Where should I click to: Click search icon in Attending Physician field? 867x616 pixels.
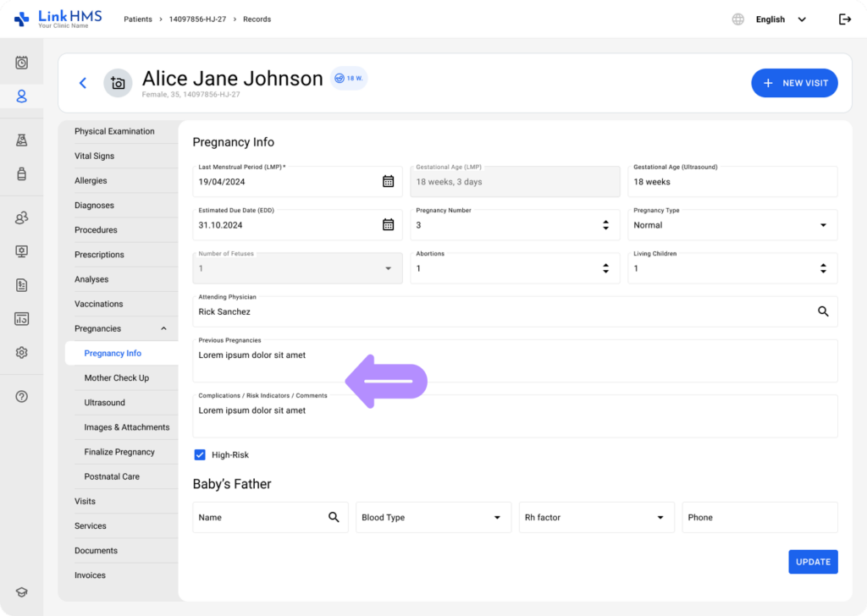click(x=823, y=311)
